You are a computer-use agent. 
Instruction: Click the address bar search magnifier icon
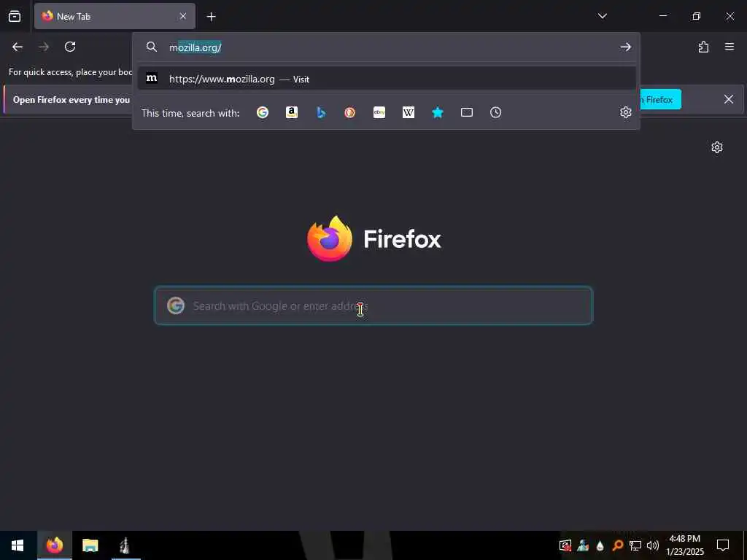click(152, 47)
